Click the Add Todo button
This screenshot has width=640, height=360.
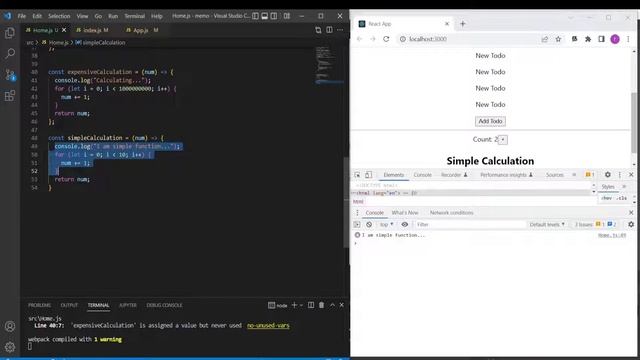(490, 121)
